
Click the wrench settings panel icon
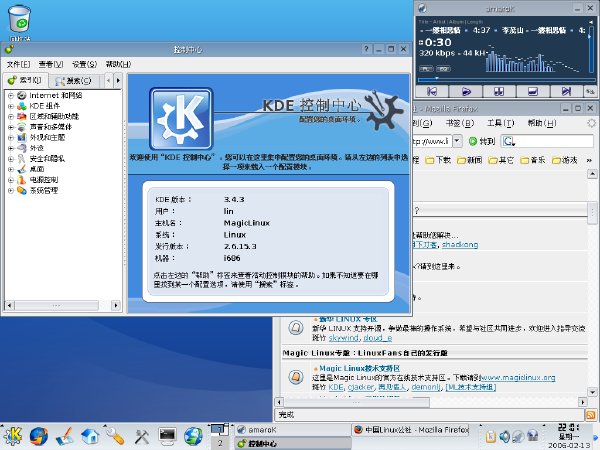click(115, 436)
